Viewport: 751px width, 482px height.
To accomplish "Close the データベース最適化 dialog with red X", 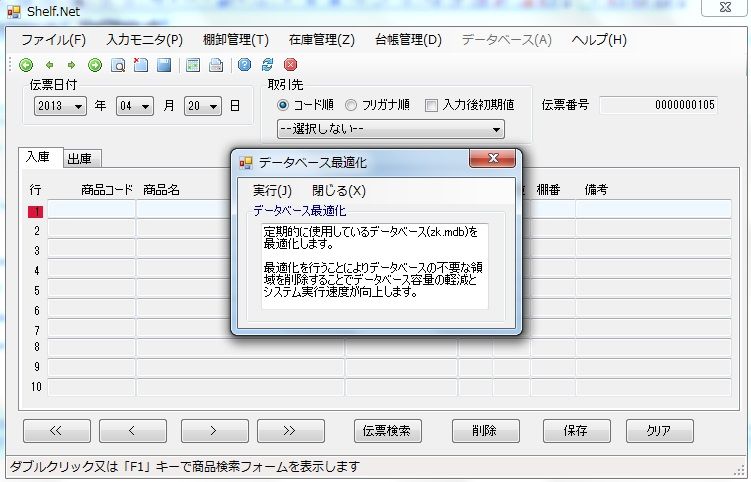I will coord(492,158).
